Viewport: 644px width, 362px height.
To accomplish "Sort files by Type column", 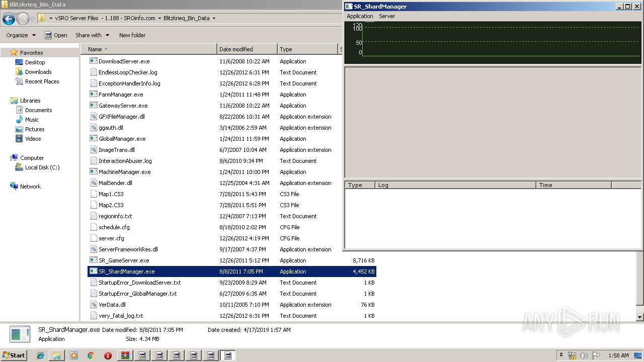I will (307, 49).
